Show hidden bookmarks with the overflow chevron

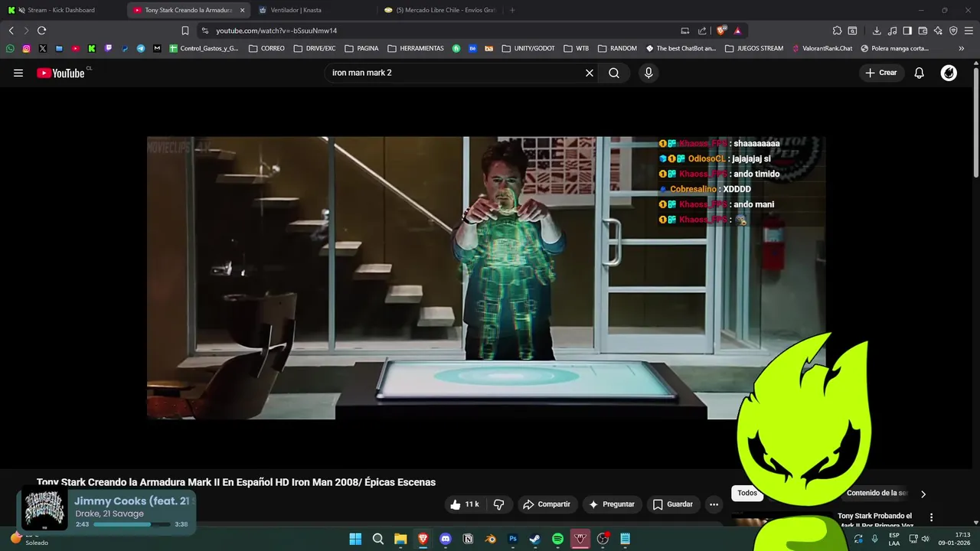(962, 48)
